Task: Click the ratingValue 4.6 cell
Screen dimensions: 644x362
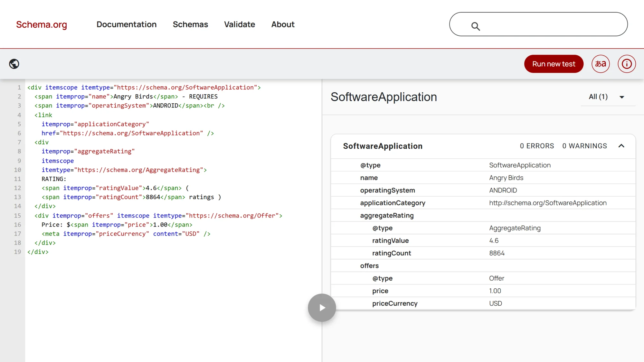Action: coord(494,241)
